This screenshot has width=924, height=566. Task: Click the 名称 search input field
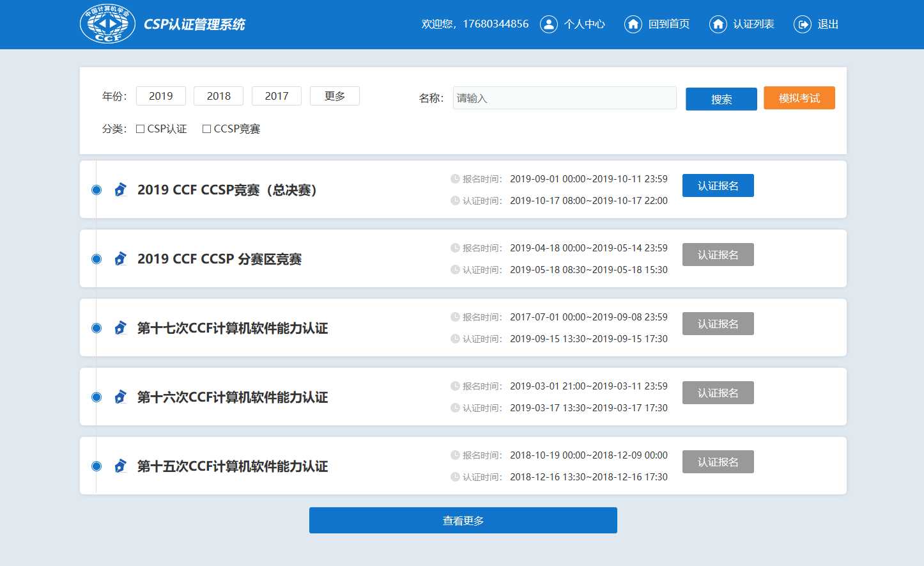(565, 98)
